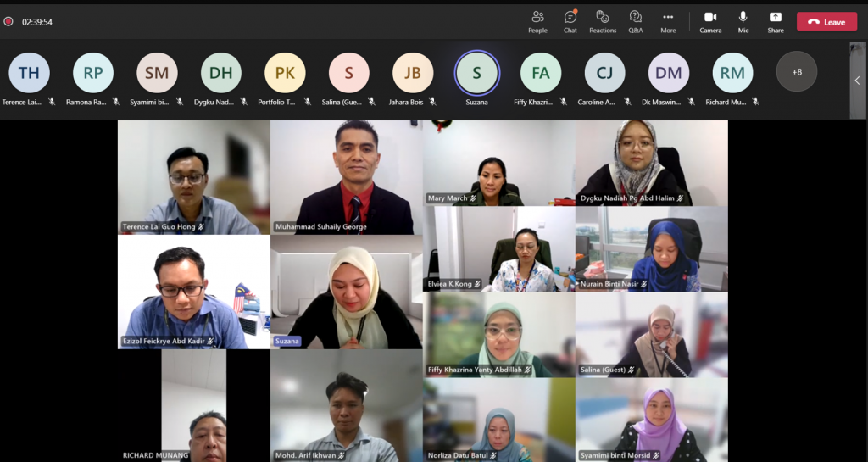Collapse the participant strip with the chevron arrow
868x462 pixels.
tap(857, 81)
